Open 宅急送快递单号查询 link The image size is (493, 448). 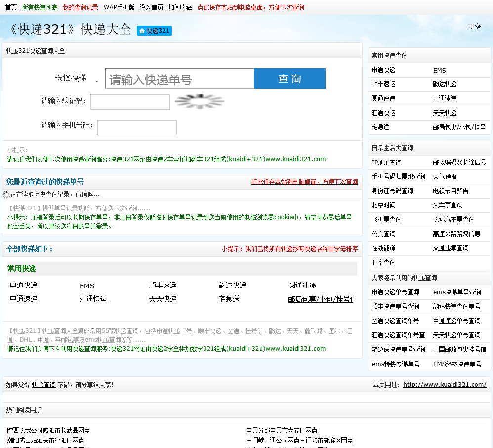[398, 349]
